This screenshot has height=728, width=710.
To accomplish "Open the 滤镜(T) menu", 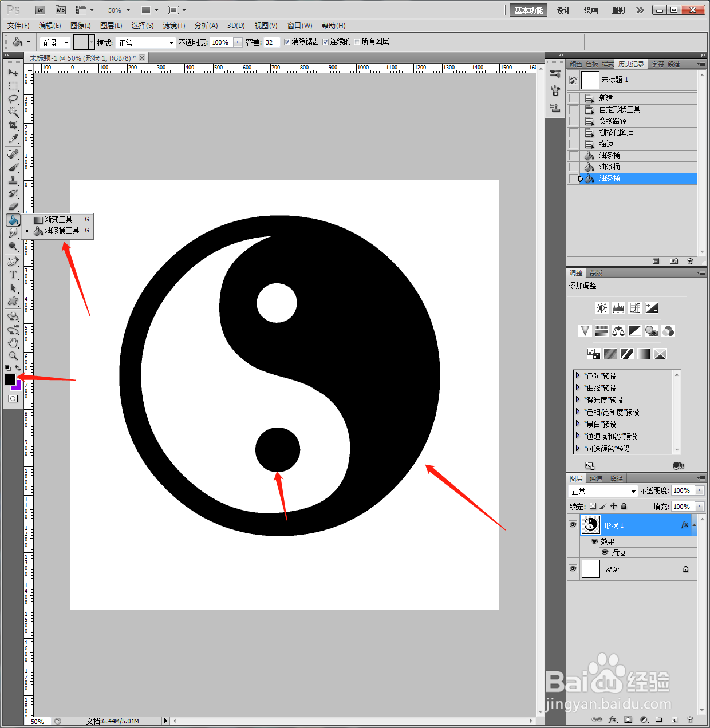I will 174,26.
